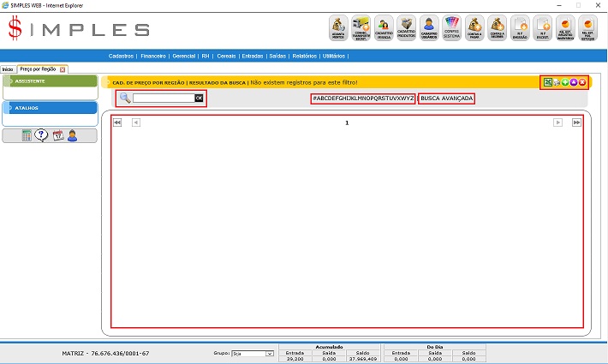Expand the Grupo dropdown

[x=269, y=353]
